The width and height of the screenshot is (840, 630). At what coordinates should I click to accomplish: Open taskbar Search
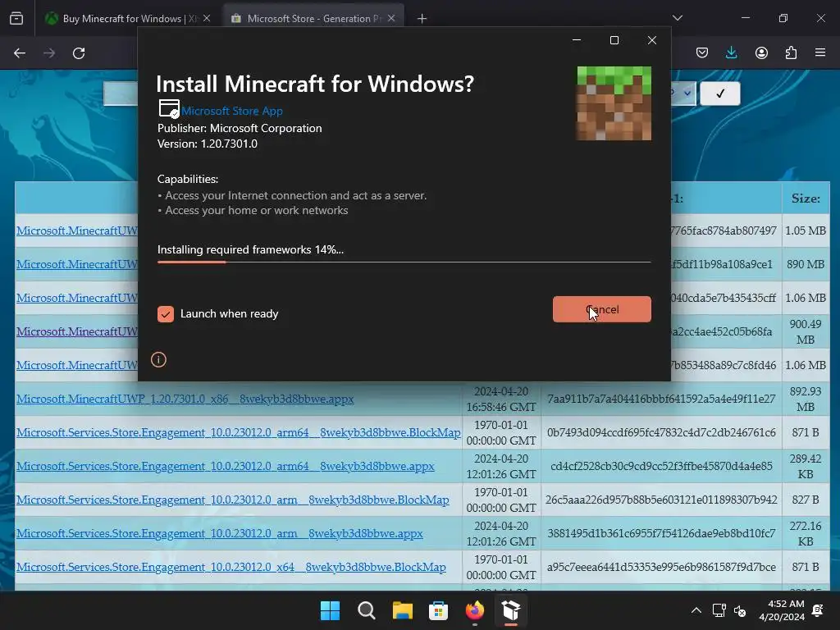pos(367,610)
